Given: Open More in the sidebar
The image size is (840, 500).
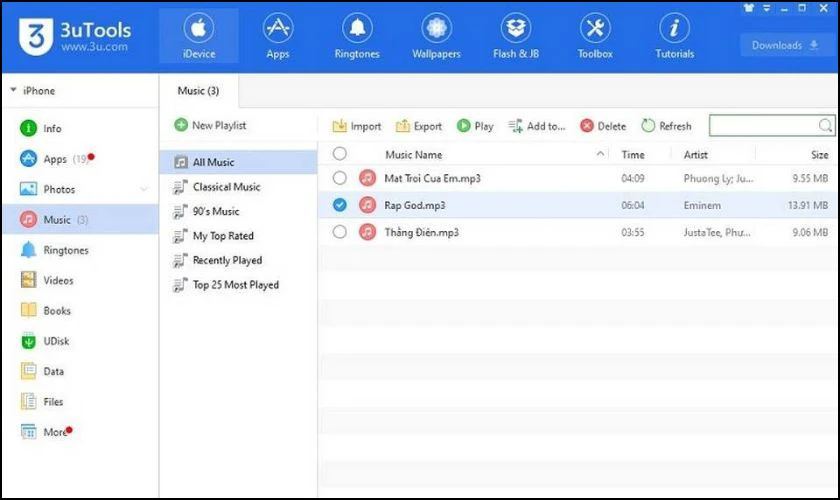Looking at the screenshot, I should coord(80,432).
